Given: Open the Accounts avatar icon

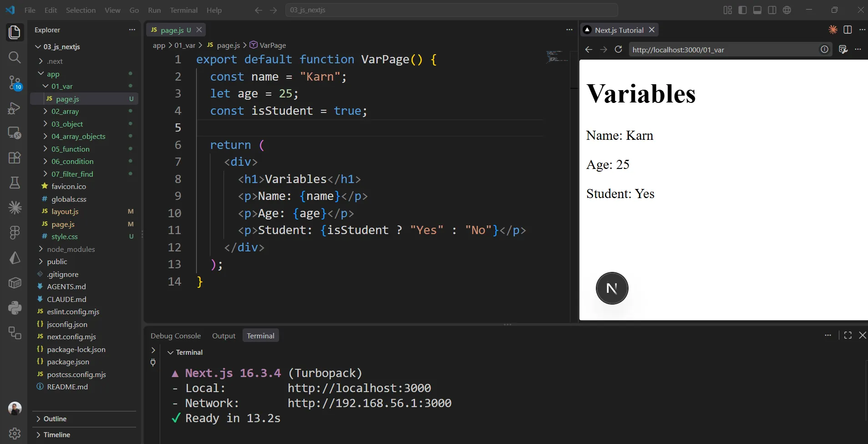Looking at the screenshot, I should point(15,408).
